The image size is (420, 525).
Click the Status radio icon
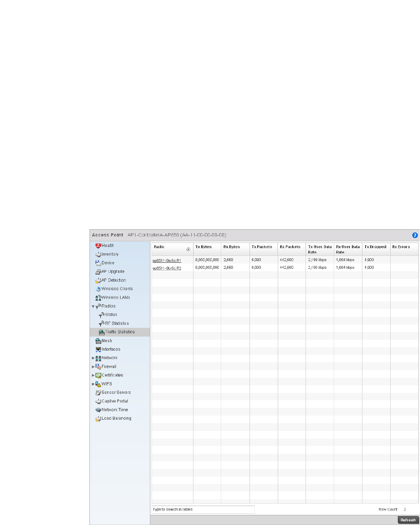[102, 315]
